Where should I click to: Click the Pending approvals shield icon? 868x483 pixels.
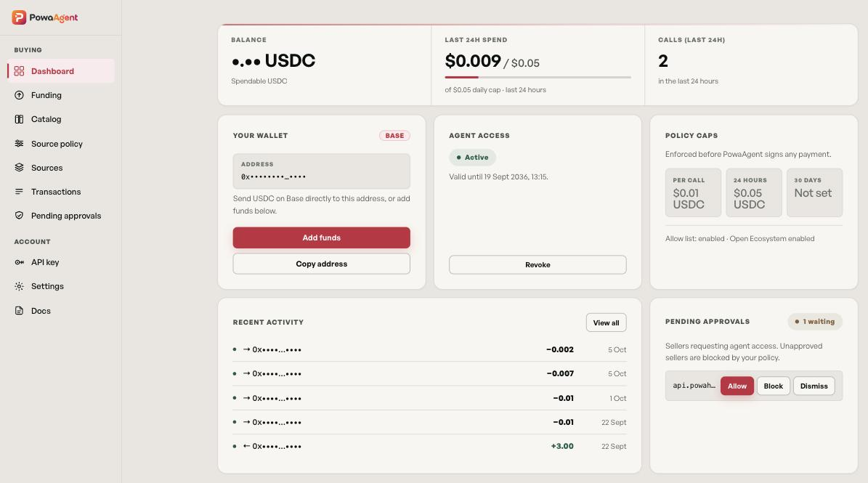tap(19, 216)
